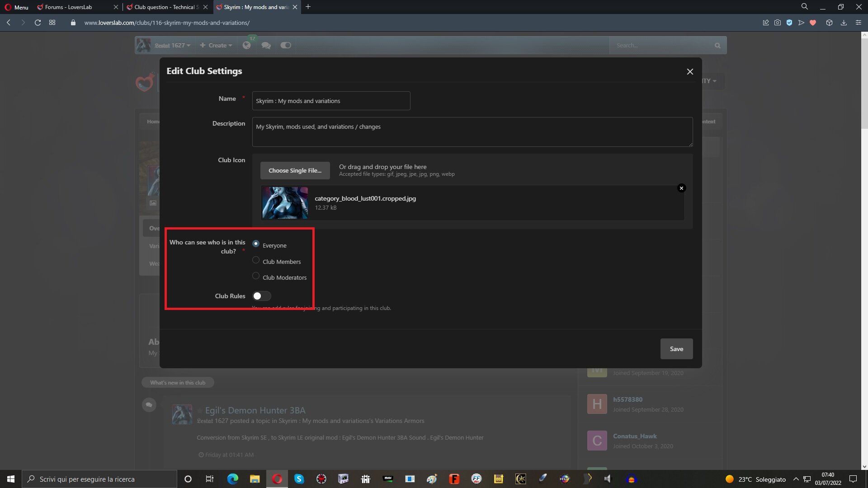Screen dimensions: 868x488
Task: Click Choose Single File button
Action: 295,170
